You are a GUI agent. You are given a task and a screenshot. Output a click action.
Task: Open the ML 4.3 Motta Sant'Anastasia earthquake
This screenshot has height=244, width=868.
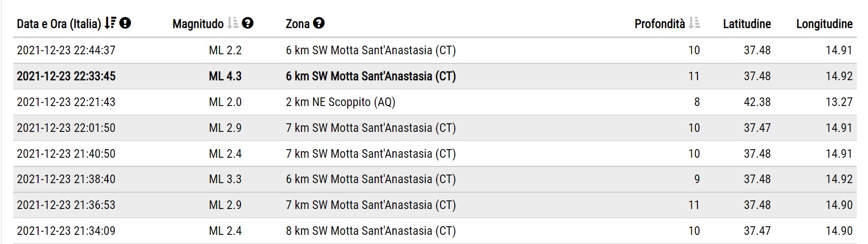[435, 76]
